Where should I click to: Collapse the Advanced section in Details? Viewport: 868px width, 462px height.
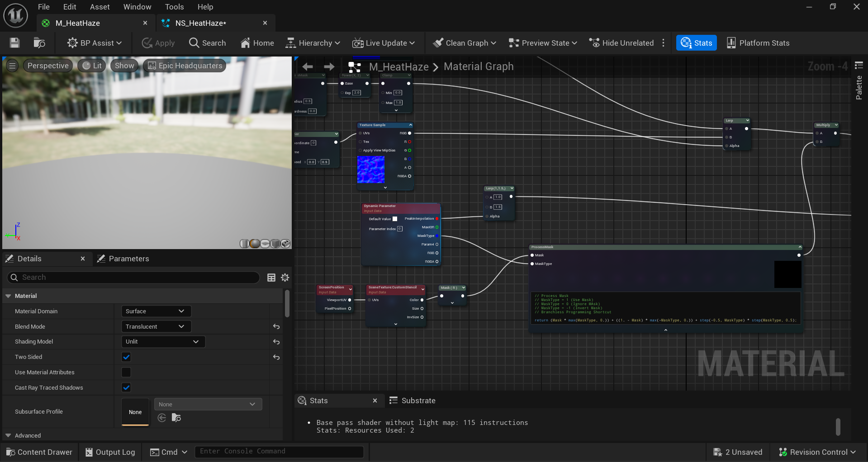tap(8, 435)
